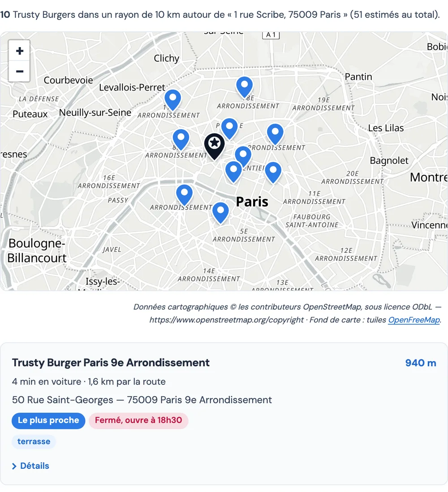The width and height of the screenshot is (448, 492).
Task: Select blue pin just north of star marker
Action: [230, 129]
